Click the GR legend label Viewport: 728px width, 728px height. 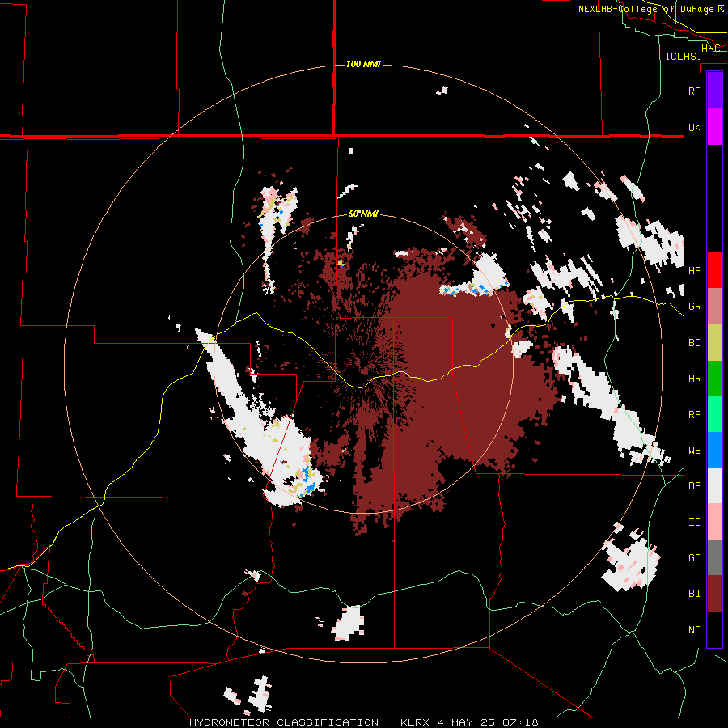coord(694,307)
